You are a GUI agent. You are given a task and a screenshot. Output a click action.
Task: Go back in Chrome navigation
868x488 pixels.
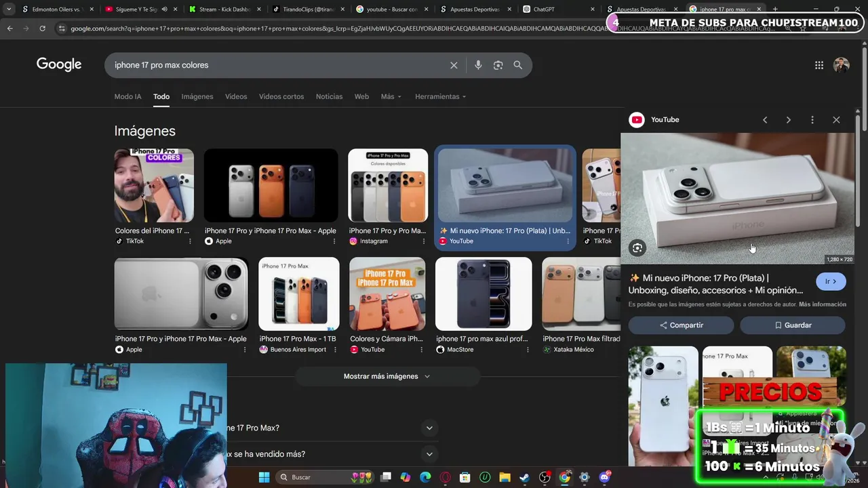click(9, 28)
